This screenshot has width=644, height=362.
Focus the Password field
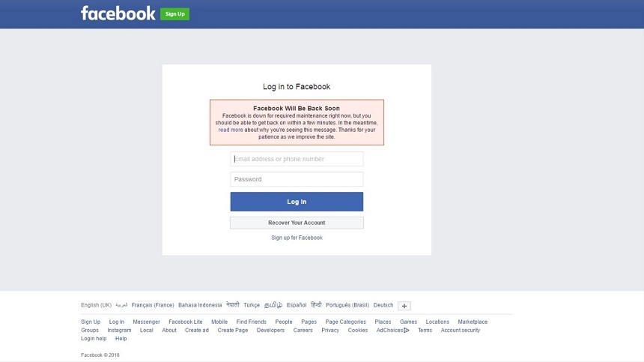(x=297, y=179)
